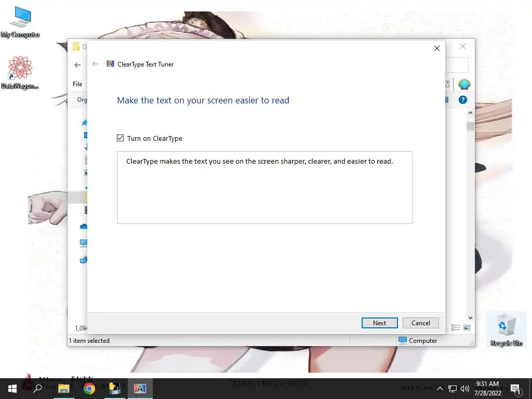Close the background Explorer window

click(463, 46)
